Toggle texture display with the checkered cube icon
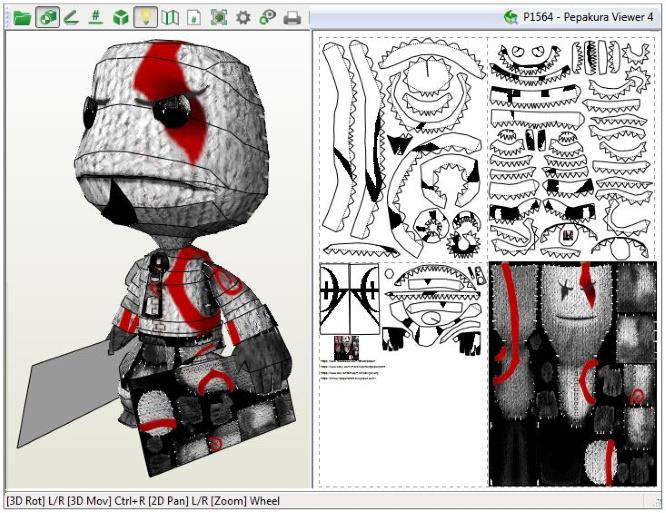The height and width of the screenshot is (513, 666). [47, 18]
